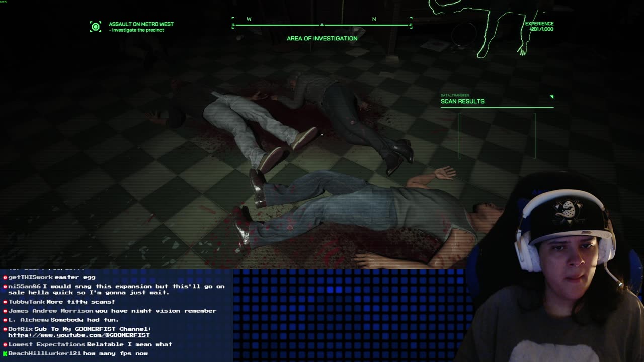Click the streamer webcam overlay

tap(551, 266)
